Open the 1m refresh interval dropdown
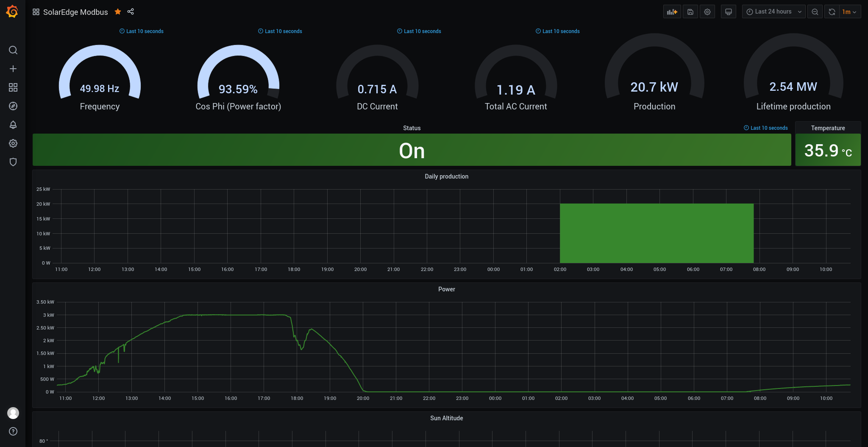Viewport: 868px width, 447px height. (x=850, y=12)
